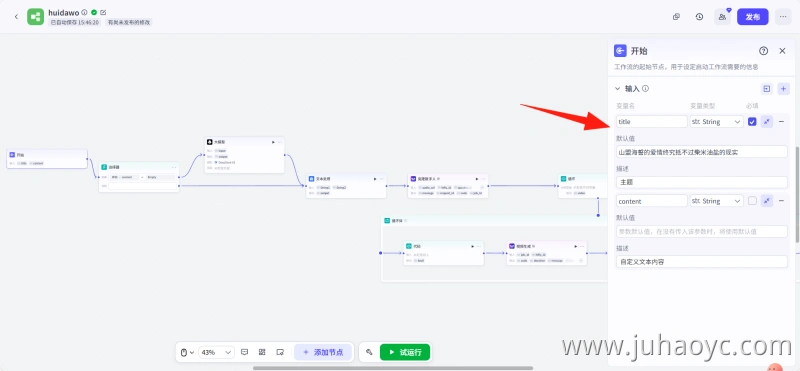This screenshot has width=800, height=371.
Task: Click the auto-layout grid icon in bottom toolbar
Action: [x=262, y=352]
